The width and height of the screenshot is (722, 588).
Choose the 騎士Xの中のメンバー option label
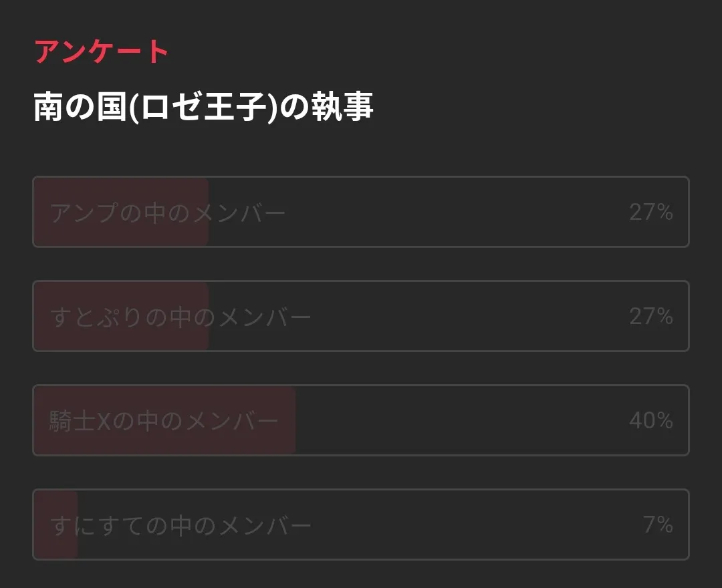164,421
